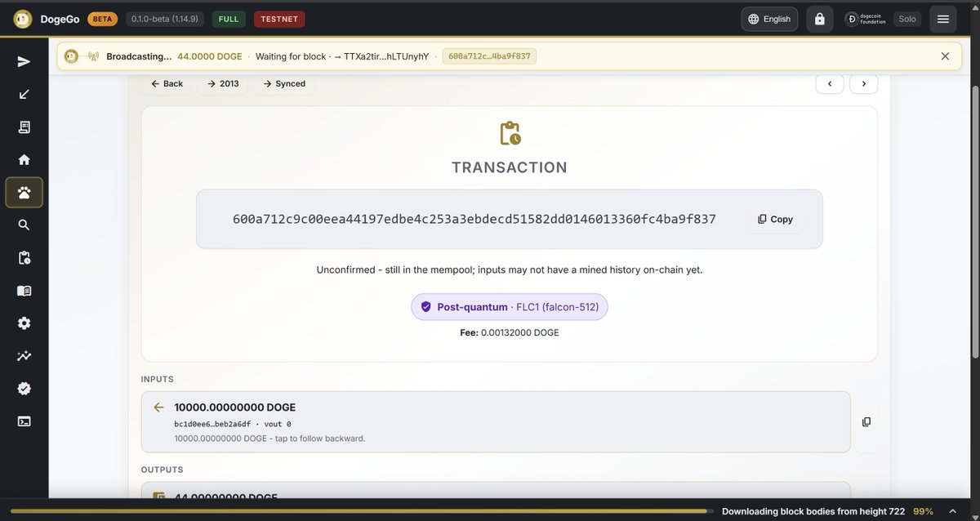Image resolution: width=980 pixels, height=521 pixels.
Task: Open the Send arrow sidebar icon
Action: tap(24, 61)
